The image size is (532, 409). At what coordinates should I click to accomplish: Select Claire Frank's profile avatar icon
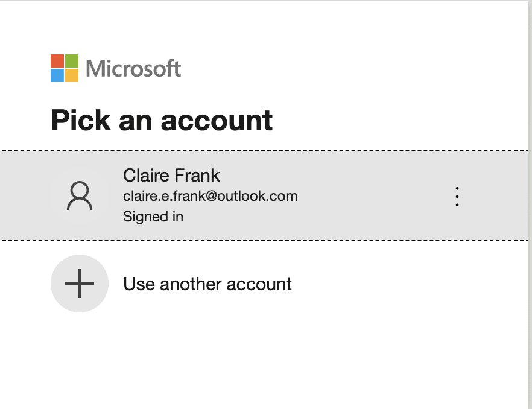(x=80, y=197)
